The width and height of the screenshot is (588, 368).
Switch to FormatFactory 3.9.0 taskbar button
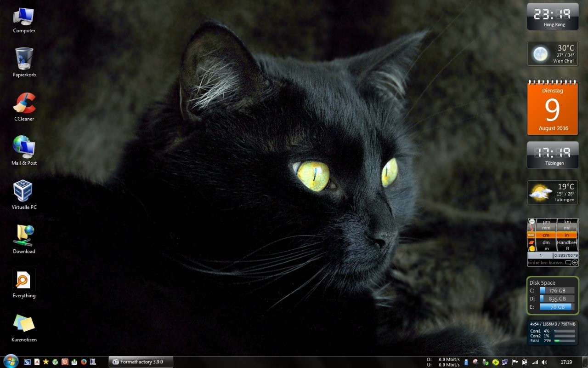[141, 362]
